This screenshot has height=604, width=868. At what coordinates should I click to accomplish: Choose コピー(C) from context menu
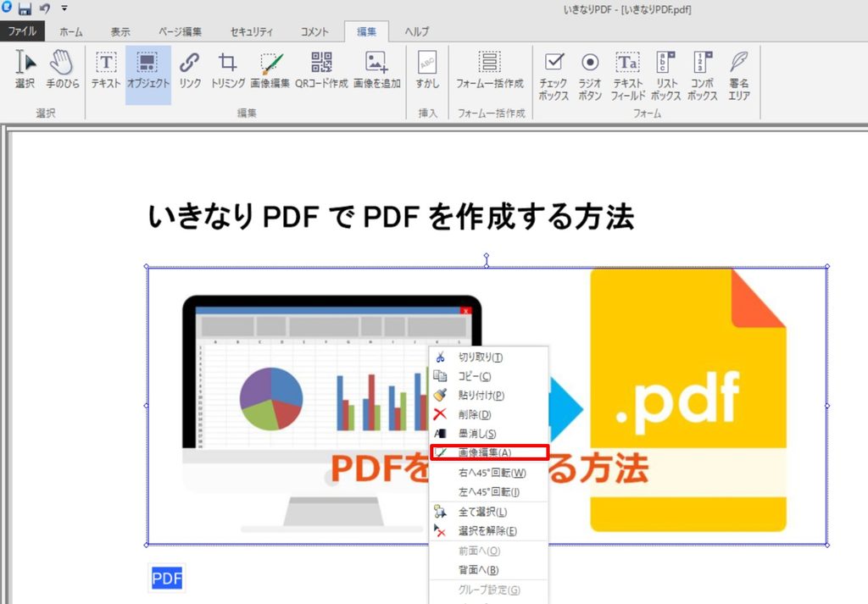pos(489,376)
